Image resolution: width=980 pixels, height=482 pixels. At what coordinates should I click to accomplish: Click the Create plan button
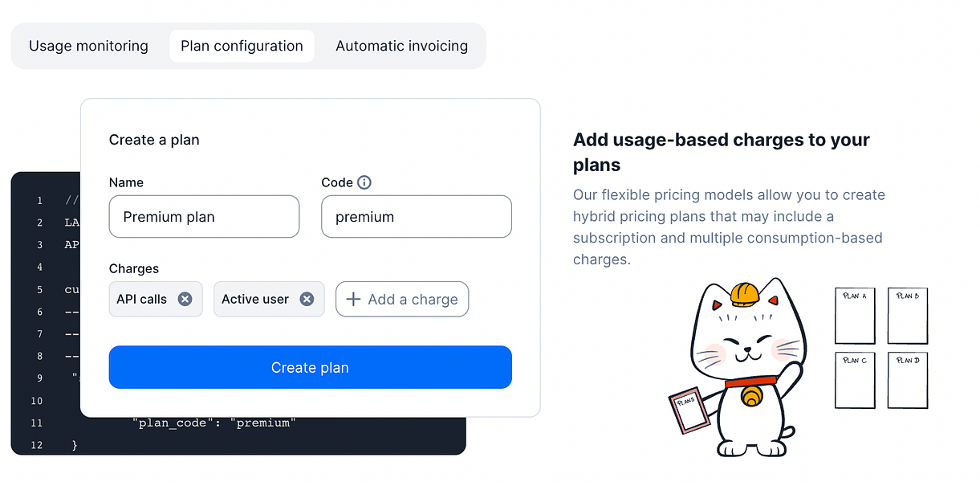point(310,367)
